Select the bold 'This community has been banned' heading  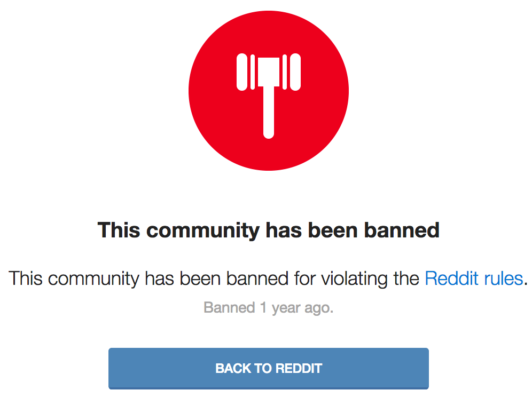(x=268, y=230)
